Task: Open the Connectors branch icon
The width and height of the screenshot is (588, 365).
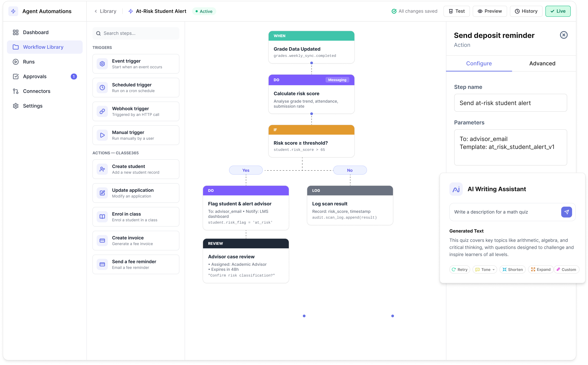Action: tap(16, 91)
